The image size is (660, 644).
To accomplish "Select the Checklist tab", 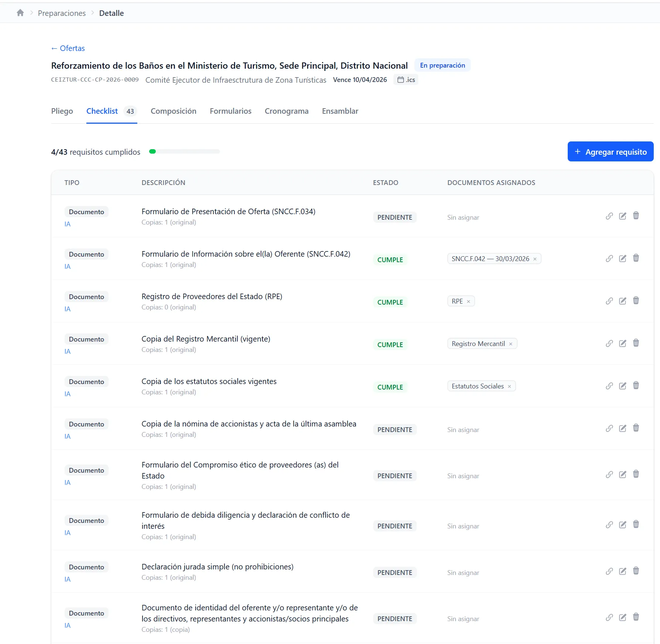I will click(111, 111).
